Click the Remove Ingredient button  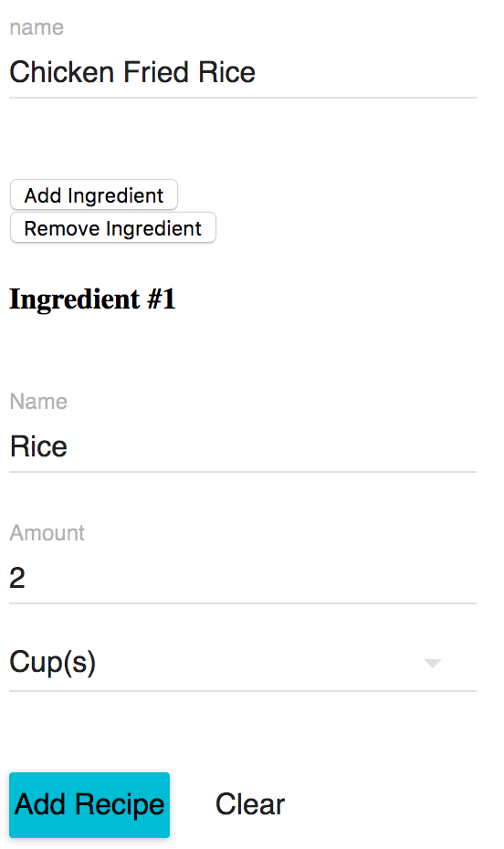click(112, 228)
